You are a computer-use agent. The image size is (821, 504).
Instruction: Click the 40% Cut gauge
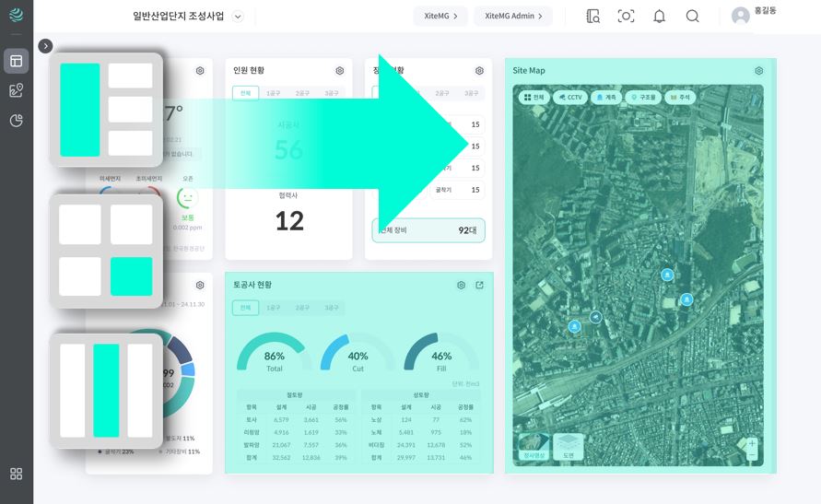[358, 353]
